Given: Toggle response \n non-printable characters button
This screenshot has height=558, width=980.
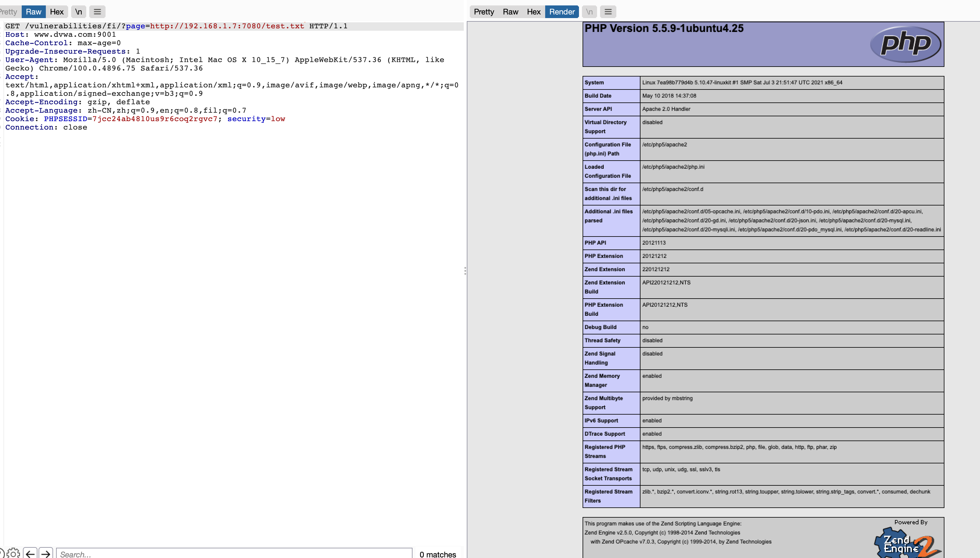Looking at the screenshot, I should point(589,12).
